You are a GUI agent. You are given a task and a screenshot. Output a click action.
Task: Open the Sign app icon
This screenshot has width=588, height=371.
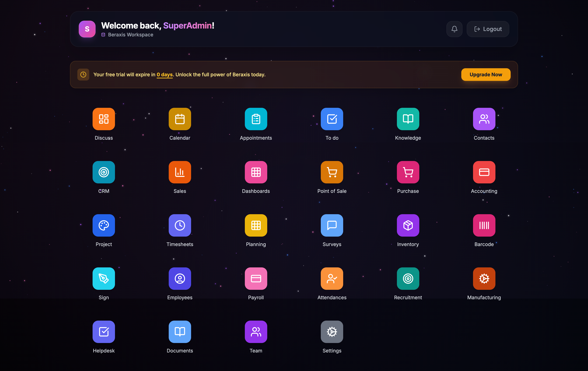104,279
